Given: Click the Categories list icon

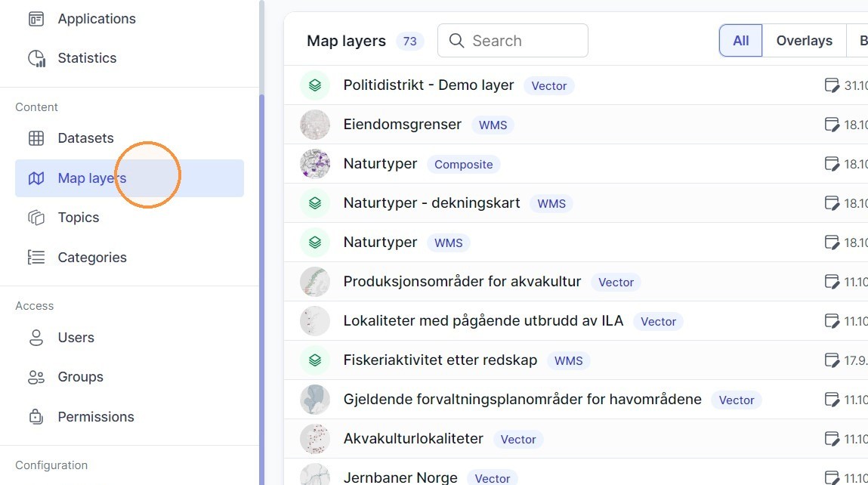Looking at the screenshot, I should click(x=36, y=258).
